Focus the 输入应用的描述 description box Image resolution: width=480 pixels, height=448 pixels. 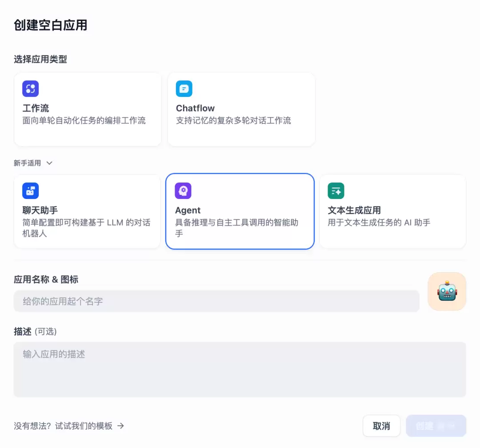240,369
